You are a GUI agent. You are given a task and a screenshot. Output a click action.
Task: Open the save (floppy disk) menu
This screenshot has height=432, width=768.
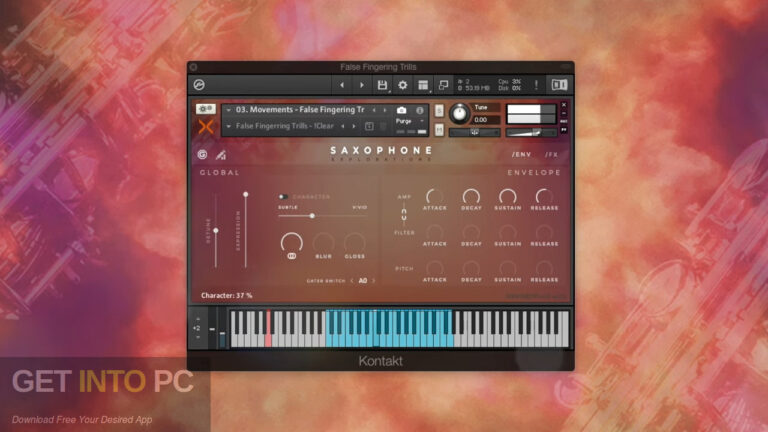tap(382, 85)
